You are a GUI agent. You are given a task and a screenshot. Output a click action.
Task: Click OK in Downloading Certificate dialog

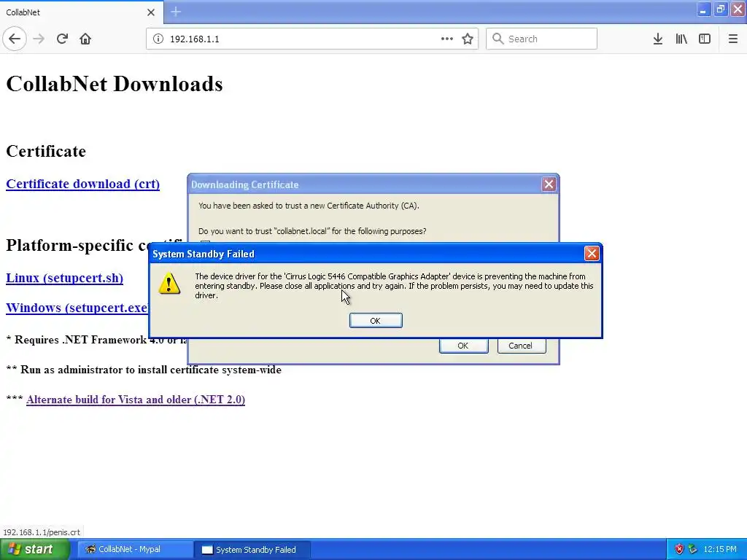(x=463, y=346)
